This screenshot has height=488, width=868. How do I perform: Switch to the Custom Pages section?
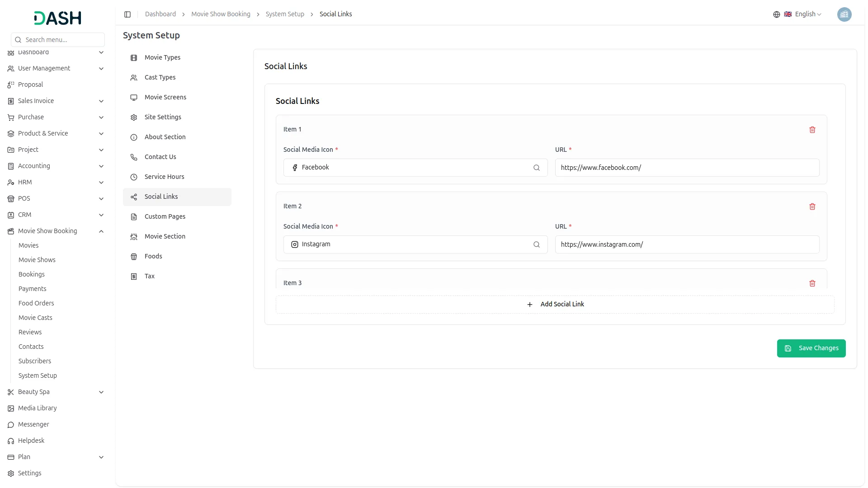coord(165,216)
